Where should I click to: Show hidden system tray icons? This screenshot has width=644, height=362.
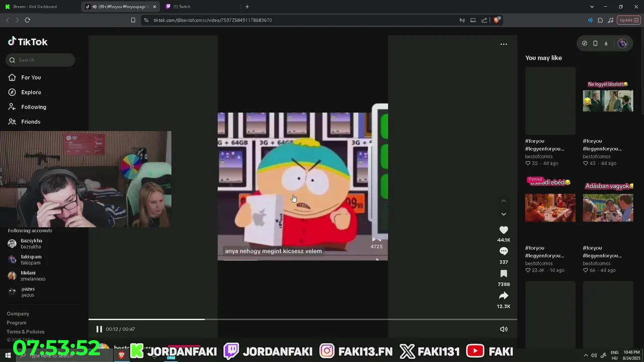(585, 355)
